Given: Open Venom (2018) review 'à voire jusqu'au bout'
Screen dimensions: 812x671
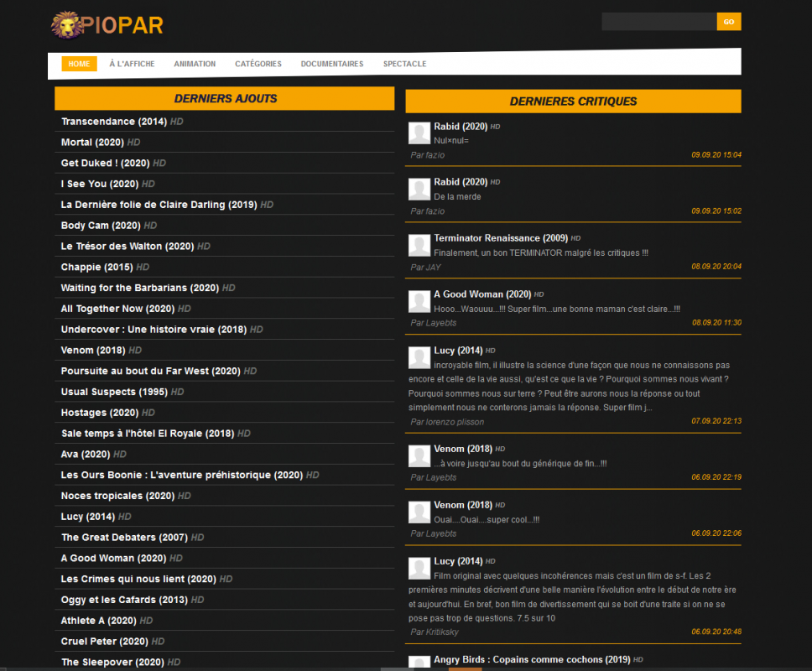Looking at the screenshot, I should pyautogui.click(x=463, y=449).
